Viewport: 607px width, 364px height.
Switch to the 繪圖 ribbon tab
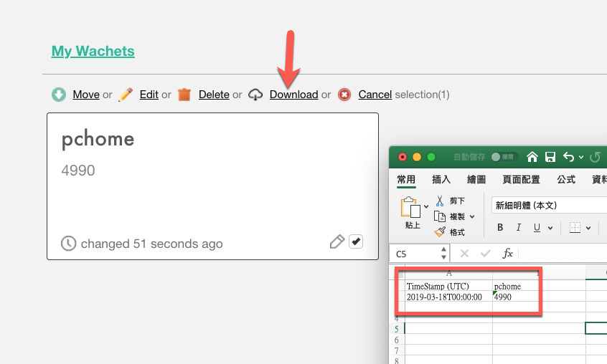pyautogui.click(x=476, y=179)
